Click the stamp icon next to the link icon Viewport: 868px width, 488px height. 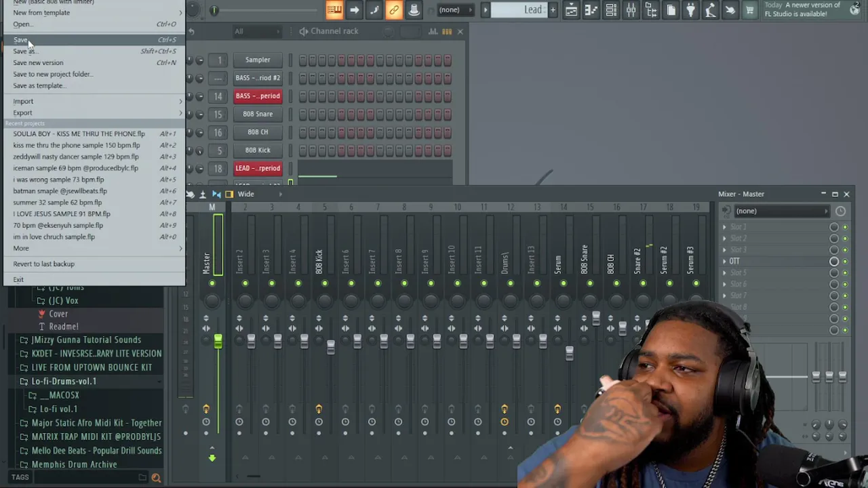[x=414, y=9]
